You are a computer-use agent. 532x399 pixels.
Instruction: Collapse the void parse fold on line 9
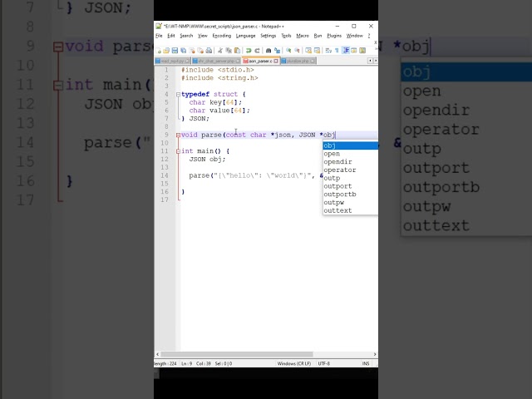pos(178,135)
